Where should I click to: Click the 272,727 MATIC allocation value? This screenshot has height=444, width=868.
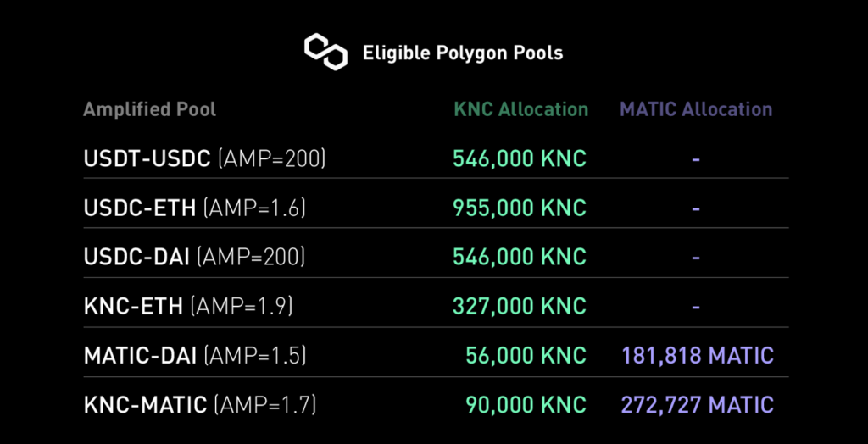(x=698, y=406)
